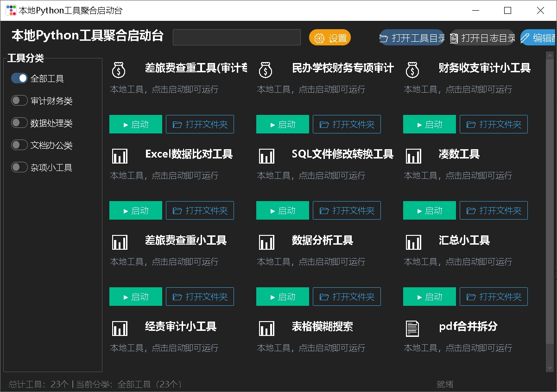Click the document icon of pdf合并拆分
Screen dimensions: 557x392
click(x=412, y=329)
